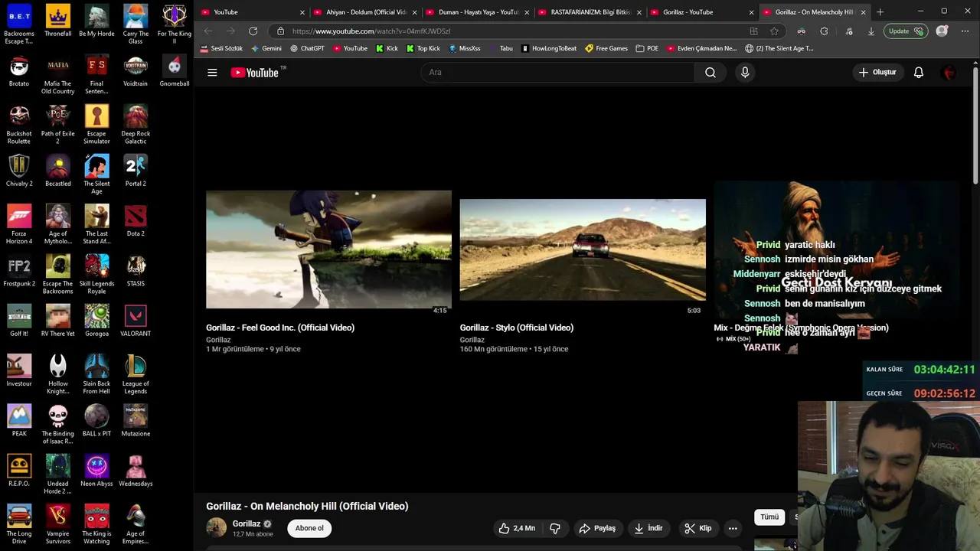Click browser Update button
980x551 pixels.
(906, 31)
